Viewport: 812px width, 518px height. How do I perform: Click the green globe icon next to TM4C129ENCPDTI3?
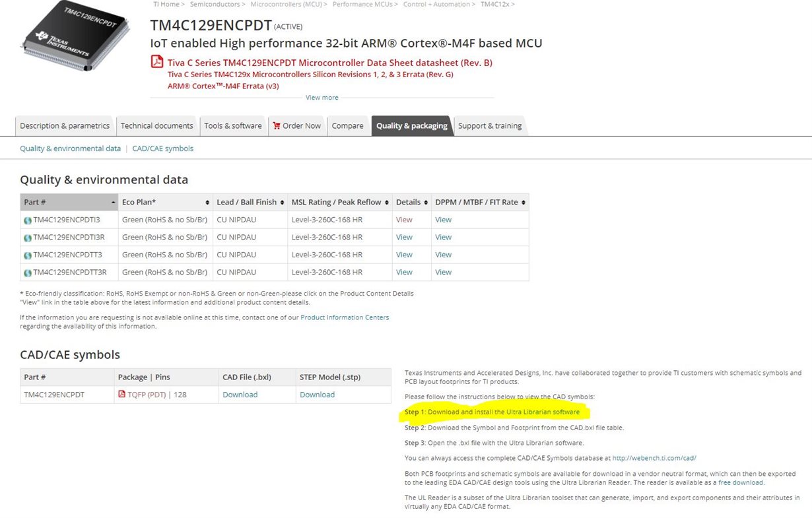pyautogui.click(x=28, y=220)
